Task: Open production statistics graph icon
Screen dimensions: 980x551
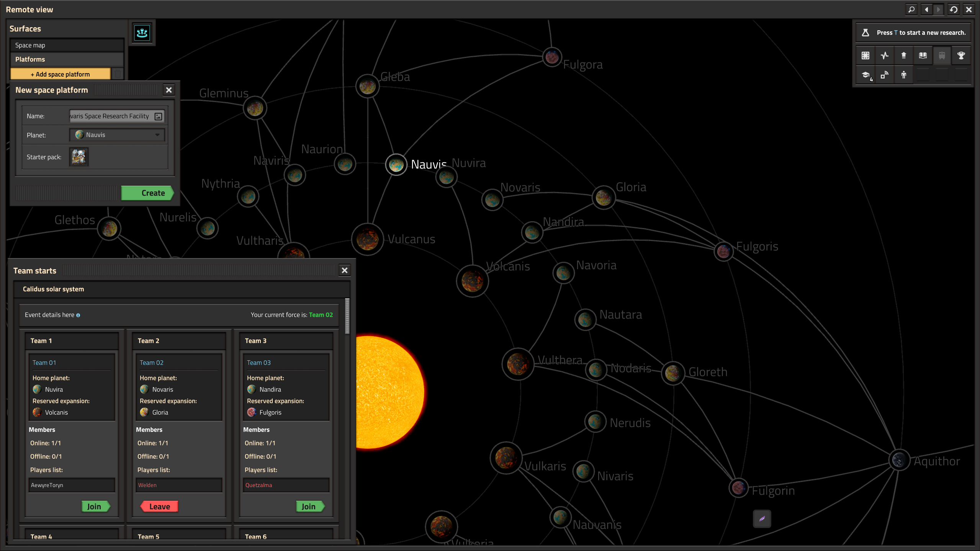Action: [x=885, y=56]
